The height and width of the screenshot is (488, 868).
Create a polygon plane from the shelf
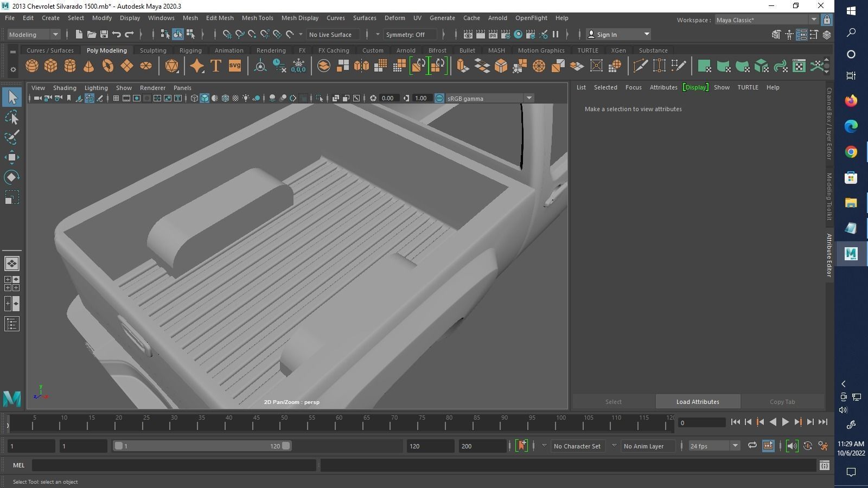(x=126, y=66)
